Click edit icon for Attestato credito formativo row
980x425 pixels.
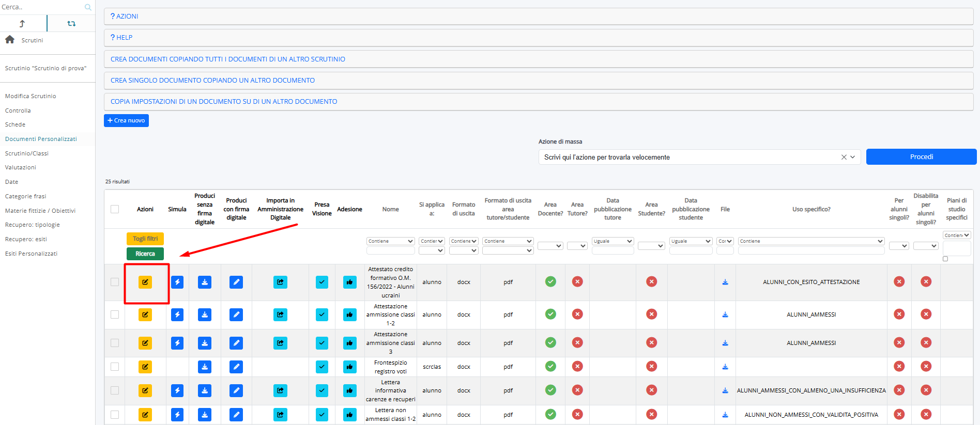point(145,282)
